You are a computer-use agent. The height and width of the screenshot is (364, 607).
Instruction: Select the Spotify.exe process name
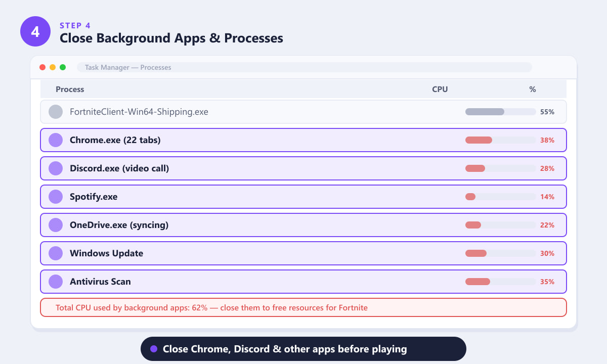click(x=94, y=197)
